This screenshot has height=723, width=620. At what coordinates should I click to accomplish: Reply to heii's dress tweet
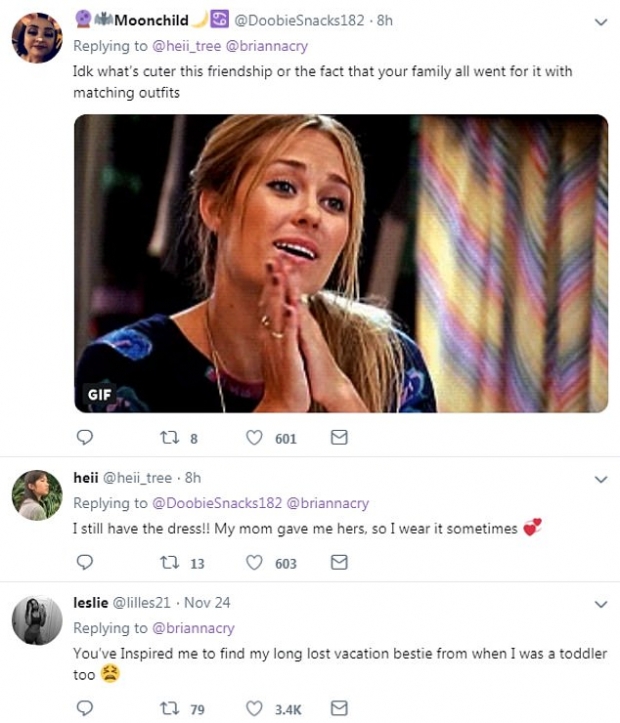coord(85,563)
